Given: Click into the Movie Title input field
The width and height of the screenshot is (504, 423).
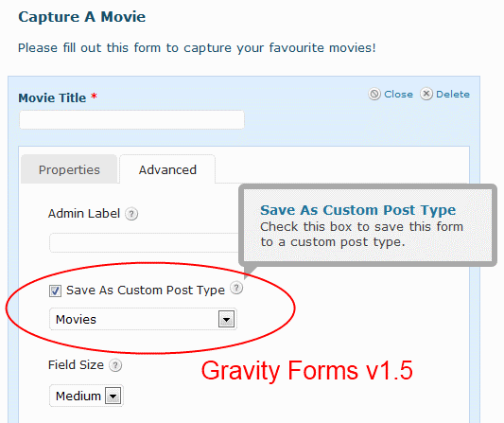Looking at the screenshot, I should point(131,119).
